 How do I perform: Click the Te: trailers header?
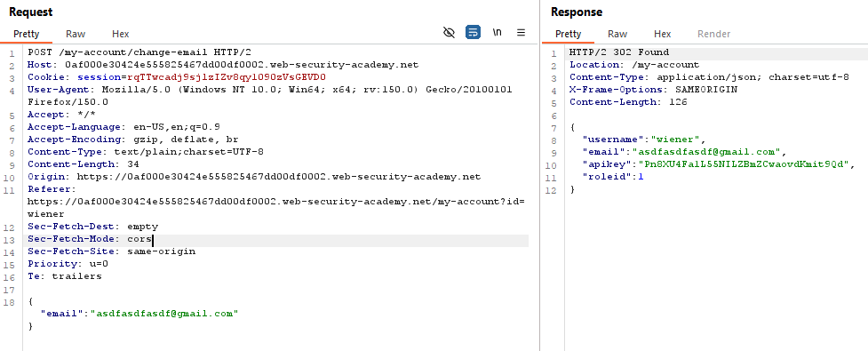point(65,276)
